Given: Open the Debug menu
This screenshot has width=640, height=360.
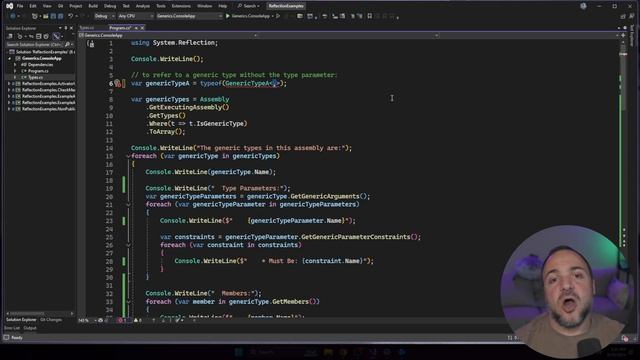Looking at the screenshot, I should tap(110, 6).
